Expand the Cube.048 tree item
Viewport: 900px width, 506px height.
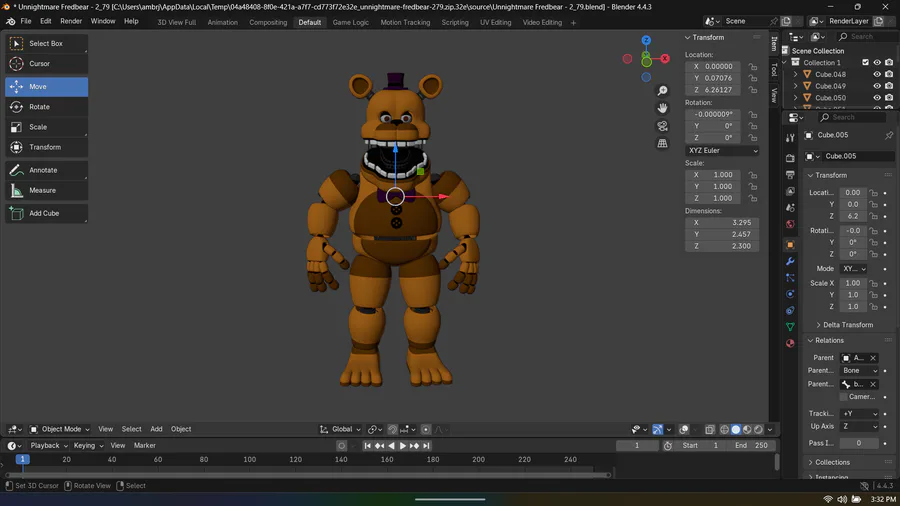click(x=796, y=75)
